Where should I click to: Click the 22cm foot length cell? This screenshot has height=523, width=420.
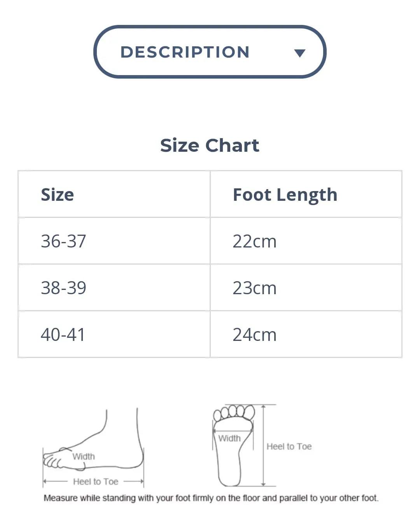tap(254, 241)
